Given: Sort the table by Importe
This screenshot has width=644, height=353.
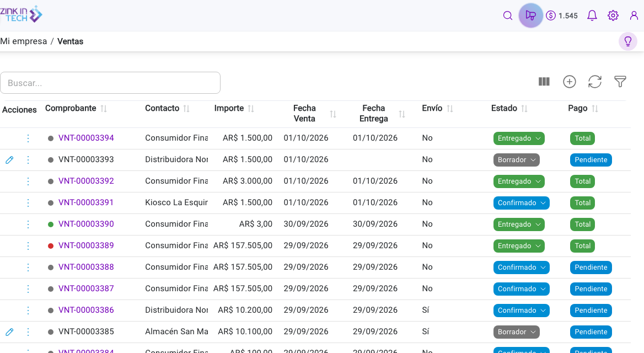Looking at the screenshot, I should pos(251,109).
